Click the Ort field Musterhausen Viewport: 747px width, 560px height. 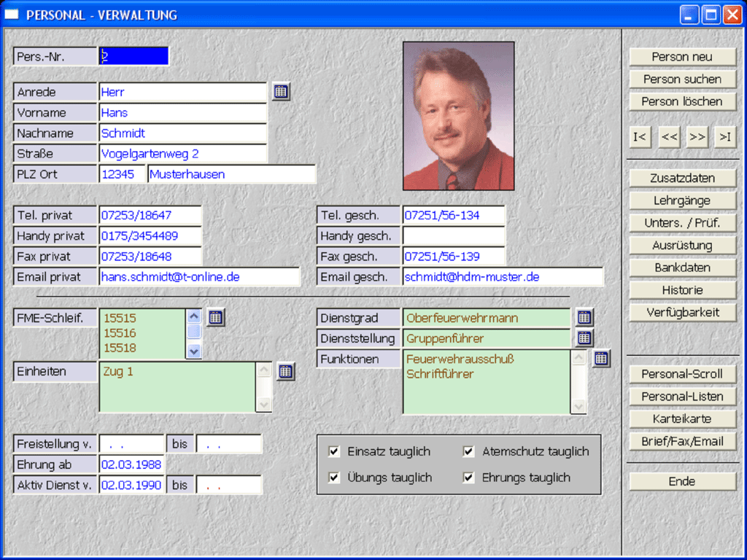click(231, 174)
